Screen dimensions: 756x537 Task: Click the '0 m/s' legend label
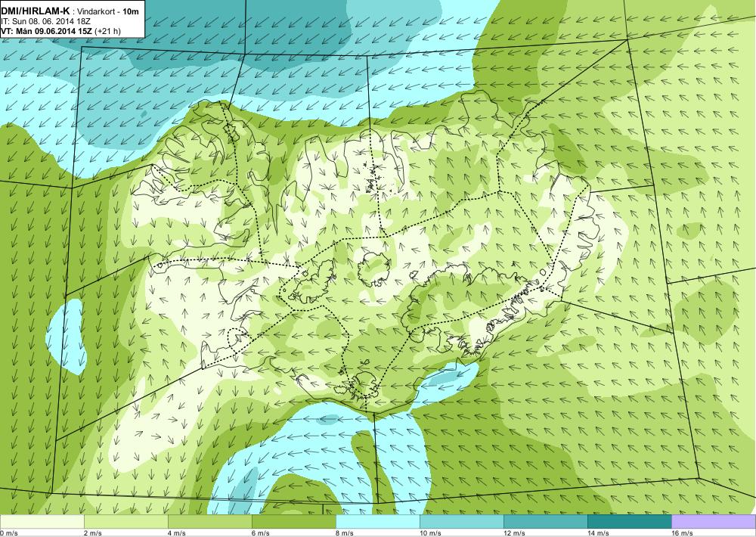[8, 532]
